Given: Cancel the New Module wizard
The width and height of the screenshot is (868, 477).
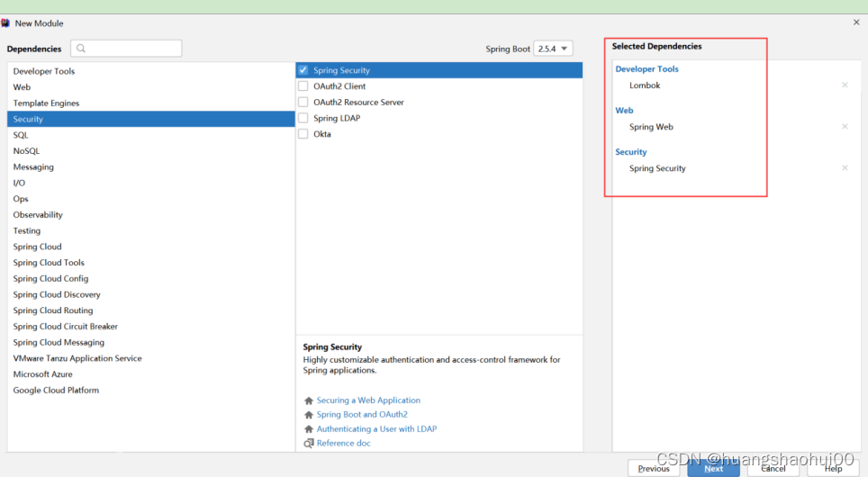Looking at the screenshot, I should 773,469.
